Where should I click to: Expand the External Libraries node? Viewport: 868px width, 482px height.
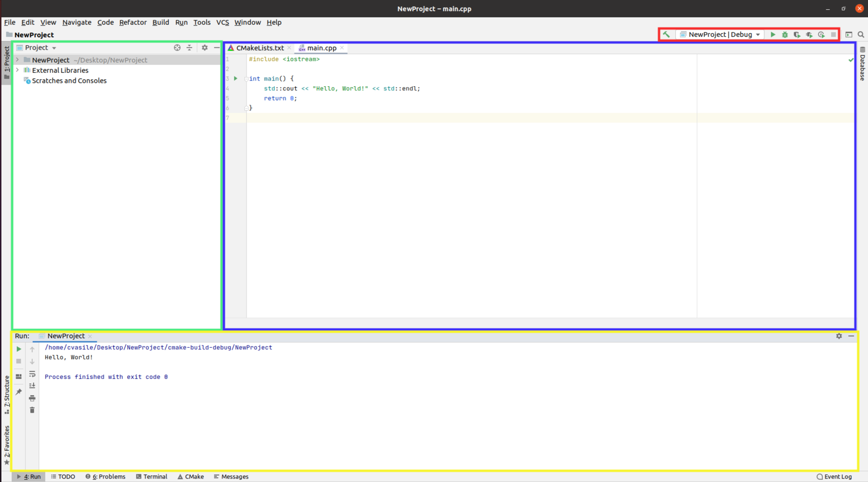click(17, 70)
